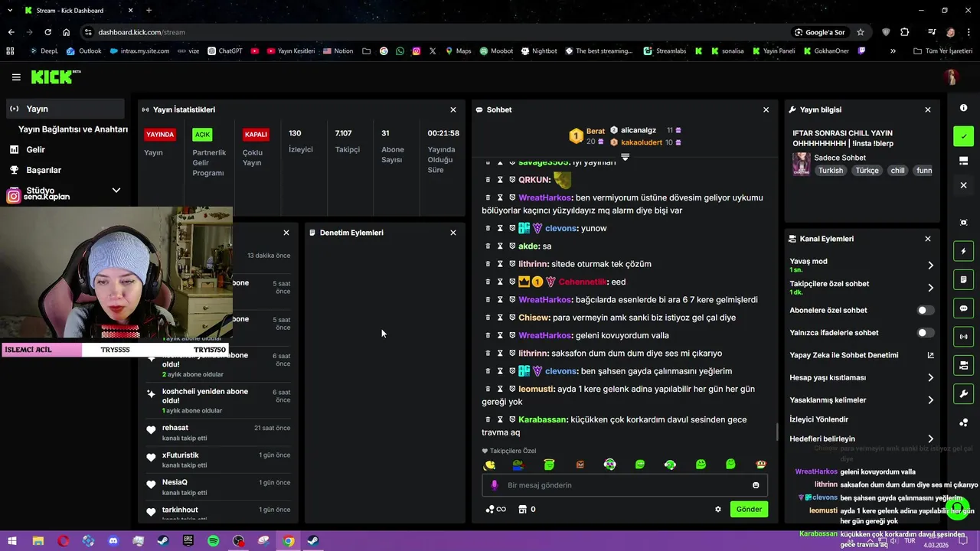This screenshot has width=980, height=551.
Task: Bookmark this page with the star icon
Action: (x=861, y=32)
